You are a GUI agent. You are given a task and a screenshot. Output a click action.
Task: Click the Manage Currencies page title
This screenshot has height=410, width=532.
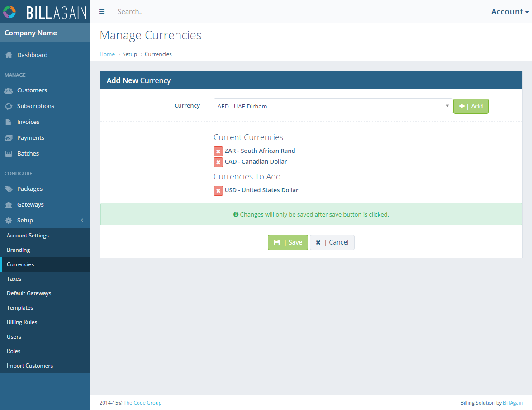[x=151, y=35]
